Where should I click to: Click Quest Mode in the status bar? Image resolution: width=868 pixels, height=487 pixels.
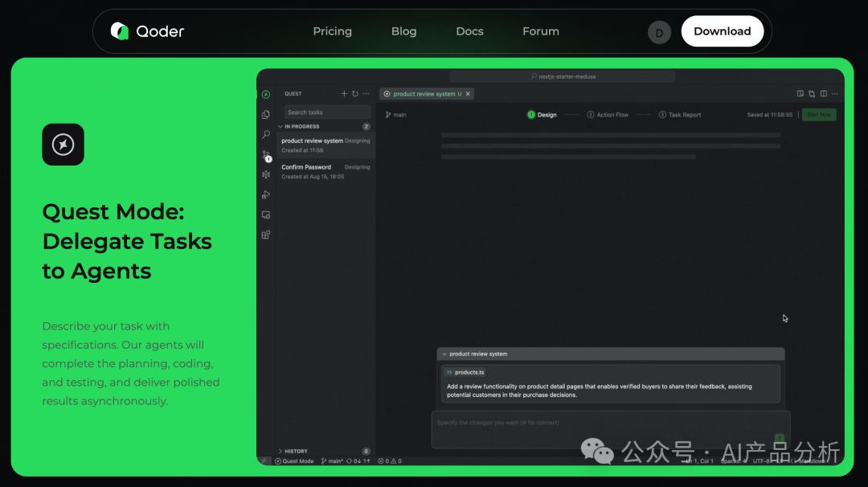click(x=294, y=461)
